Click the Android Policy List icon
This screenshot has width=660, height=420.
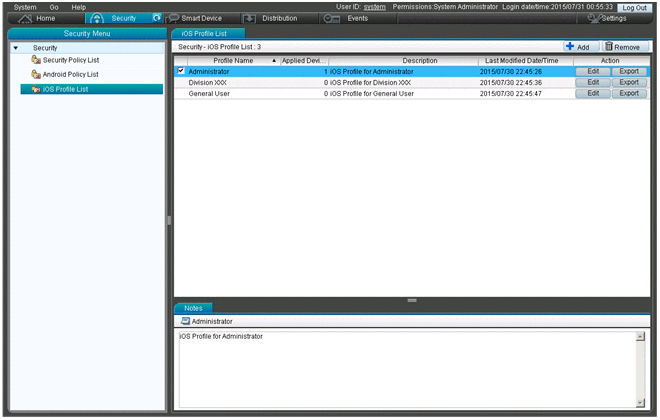point(36,75)
